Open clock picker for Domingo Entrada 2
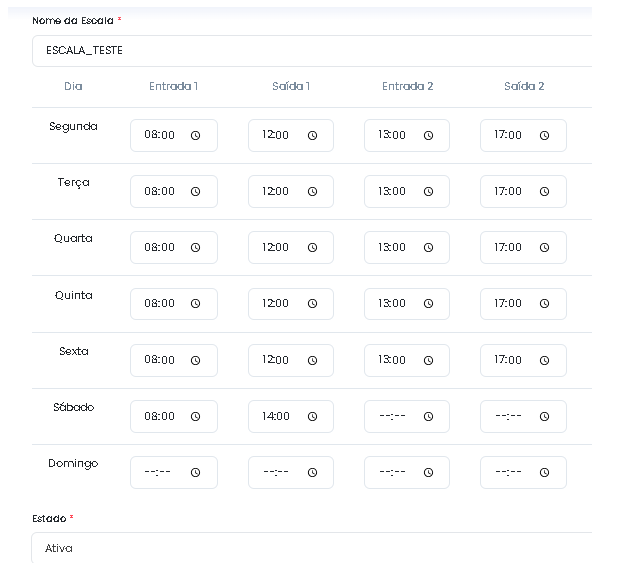This screenshot has width=632, height=582. click(428, 472)
